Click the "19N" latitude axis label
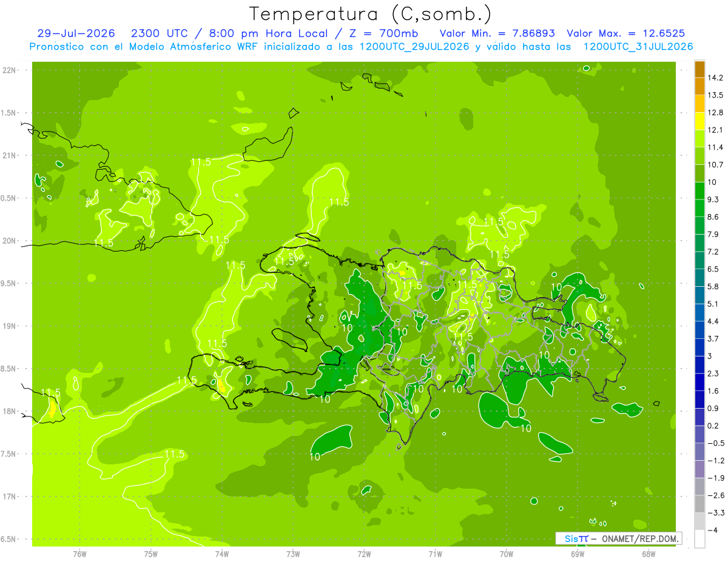The height and width of the screenshot is (562, 728). (x=8, y=326)
